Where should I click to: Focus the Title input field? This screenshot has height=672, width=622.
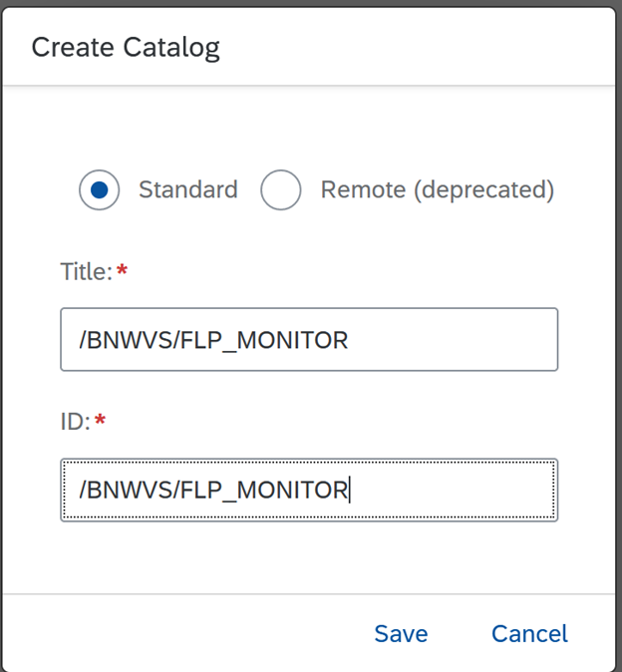tap(309, 340)
